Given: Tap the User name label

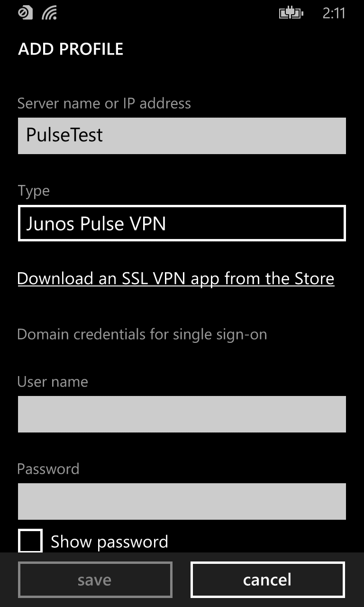Looking at the screenshot, I should pos(53,382).
